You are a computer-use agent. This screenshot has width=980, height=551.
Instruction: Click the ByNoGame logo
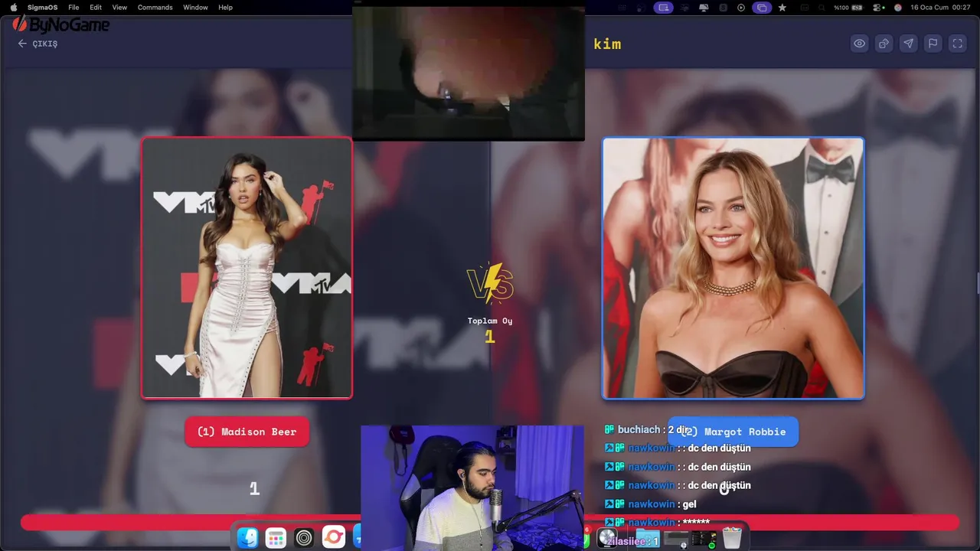[x=61, y=24]
